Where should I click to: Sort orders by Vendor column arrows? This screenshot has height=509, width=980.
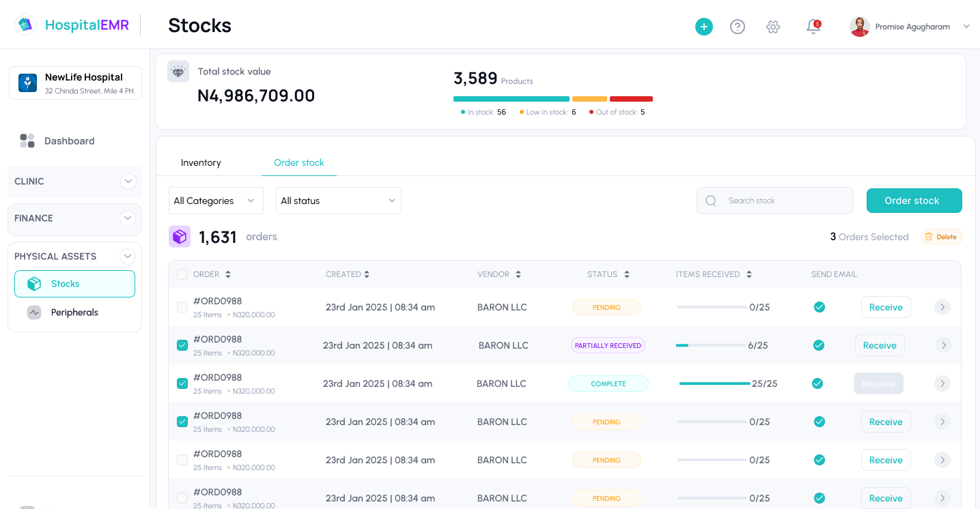click(x=518, y=274)
